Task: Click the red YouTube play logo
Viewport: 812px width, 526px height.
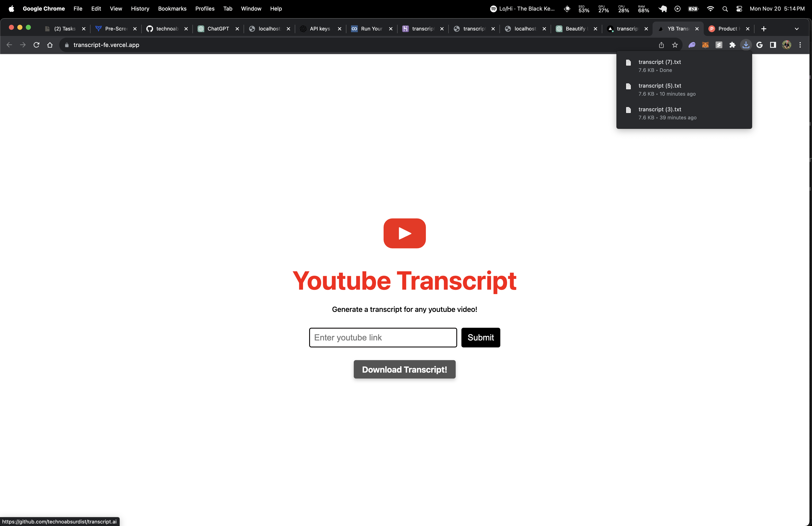Action: (x=404, y=233)
